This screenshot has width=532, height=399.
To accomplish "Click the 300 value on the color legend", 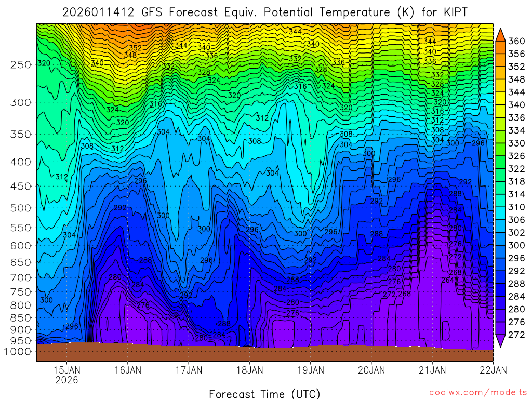I will coord(516,246).
